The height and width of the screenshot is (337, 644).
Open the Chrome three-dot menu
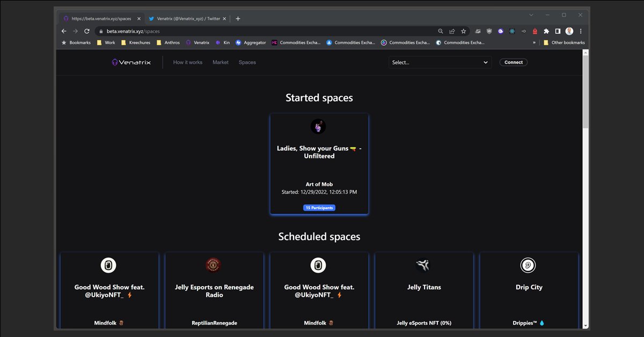pos(581,31)
